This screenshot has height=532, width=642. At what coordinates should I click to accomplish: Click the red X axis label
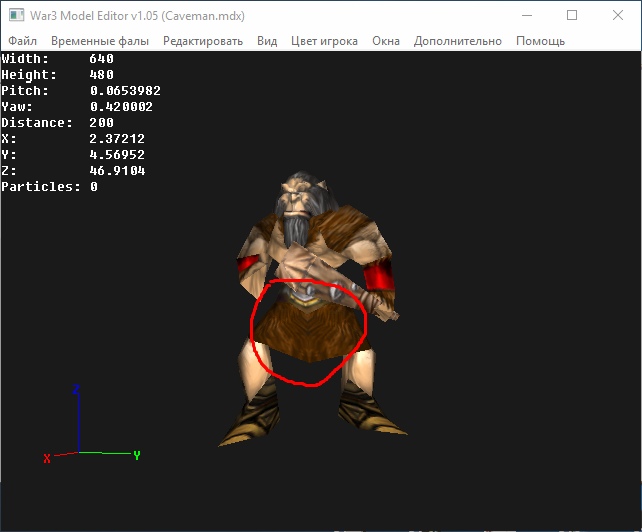(x=47, y=459)
